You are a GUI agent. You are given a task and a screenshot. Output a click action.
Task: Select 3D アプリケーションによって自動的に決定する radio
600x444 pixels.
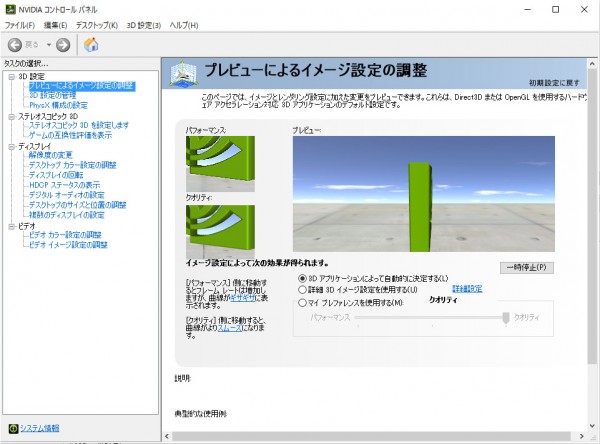coord(302,278)
